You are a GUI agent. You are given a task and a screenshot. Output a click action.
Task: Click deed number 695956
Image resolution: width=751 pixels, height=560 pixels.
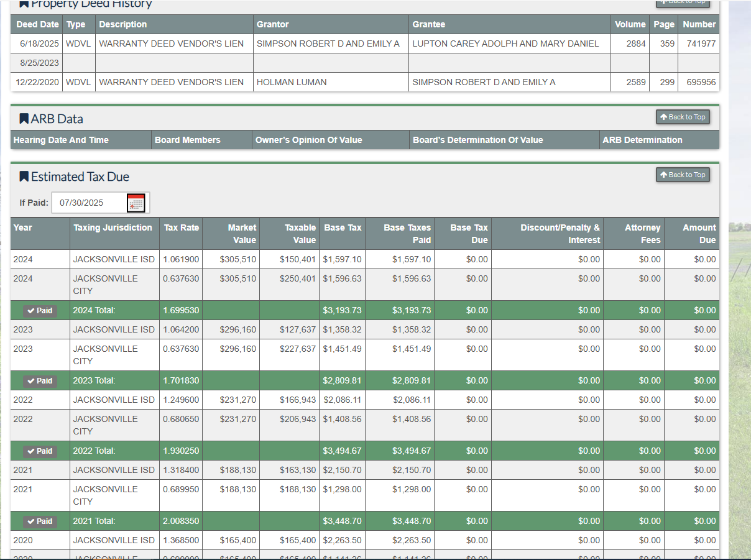701,82
